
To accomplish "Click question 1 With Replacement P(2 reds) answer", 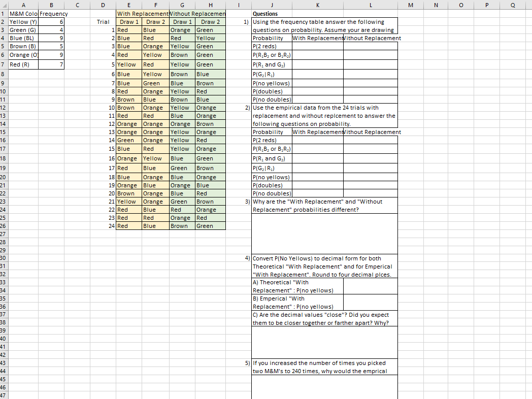I will coord(318,46).
